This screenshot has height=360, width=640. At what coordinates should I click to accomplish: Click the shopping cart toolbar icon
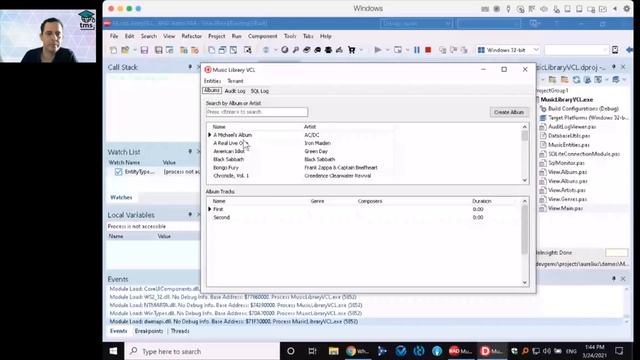pyautogui.click(x=351, y=50)
